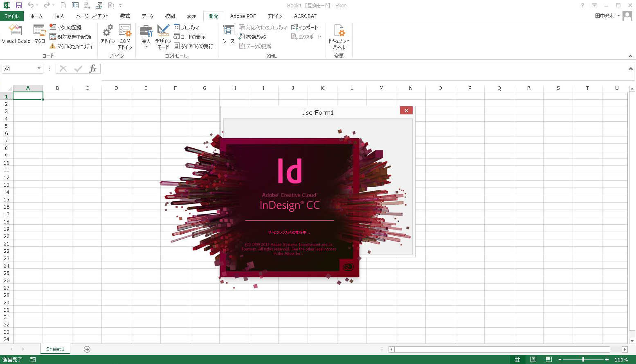636x364 pixels.
Task: Click 拡張パック (Expansion Packs)
Action: pyautogui.click(x=253, y=37)
